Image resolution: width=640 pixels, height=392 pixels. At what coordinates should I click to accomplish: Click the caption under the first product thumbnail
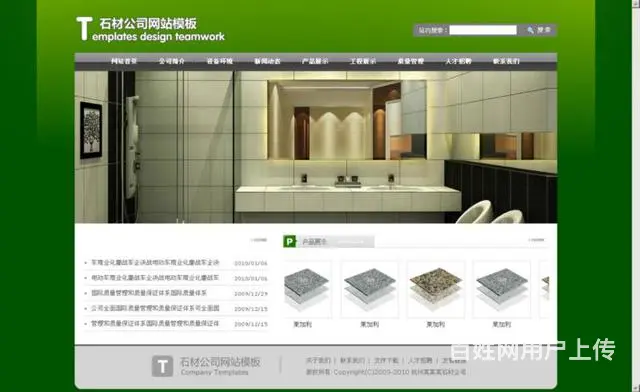click(x=302, y=324)
